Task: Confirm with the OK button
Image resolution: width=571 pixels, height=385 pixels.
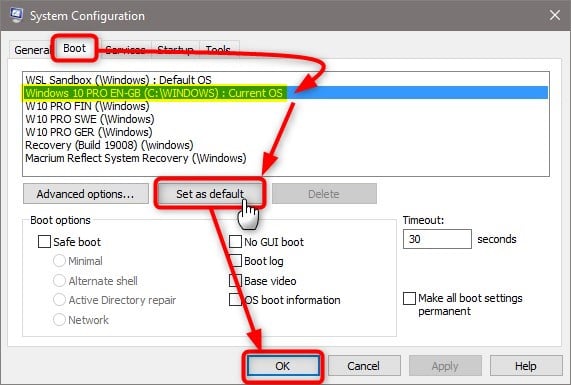Action: (x=283, y=366)
